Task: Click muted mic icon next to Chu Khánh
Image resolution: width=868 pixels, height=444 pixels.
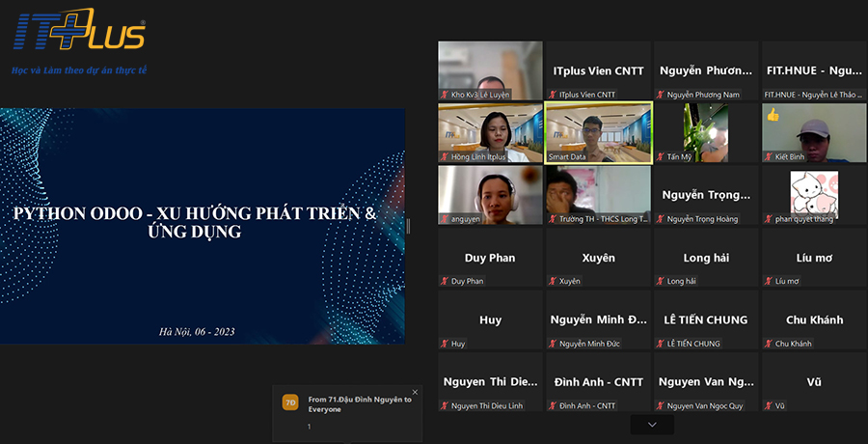Action: click(769, 344)
